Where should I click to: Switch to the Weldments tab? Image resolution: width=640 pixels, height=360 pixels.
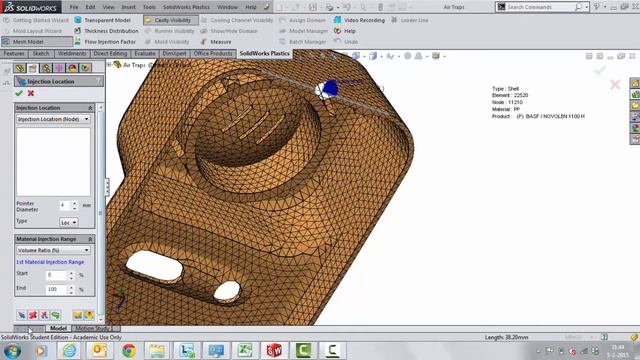[x=72, y=53]
